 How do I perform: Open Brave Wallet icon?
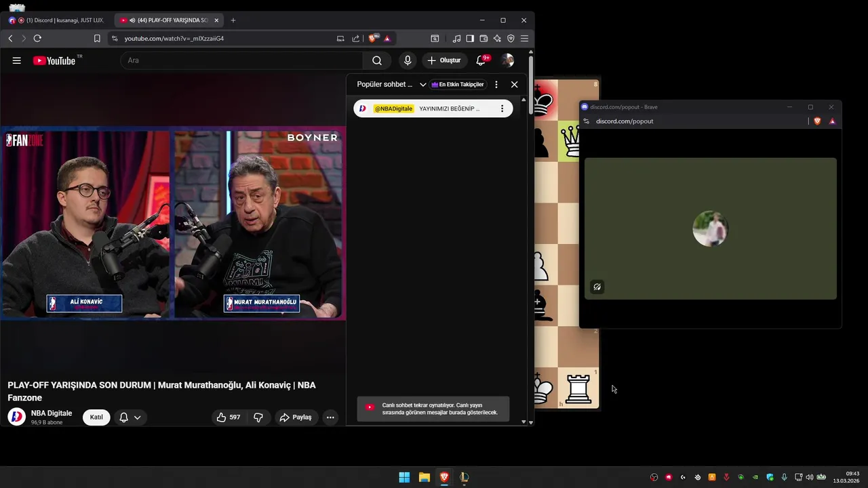pyautogui.click(x=484, y=39)
